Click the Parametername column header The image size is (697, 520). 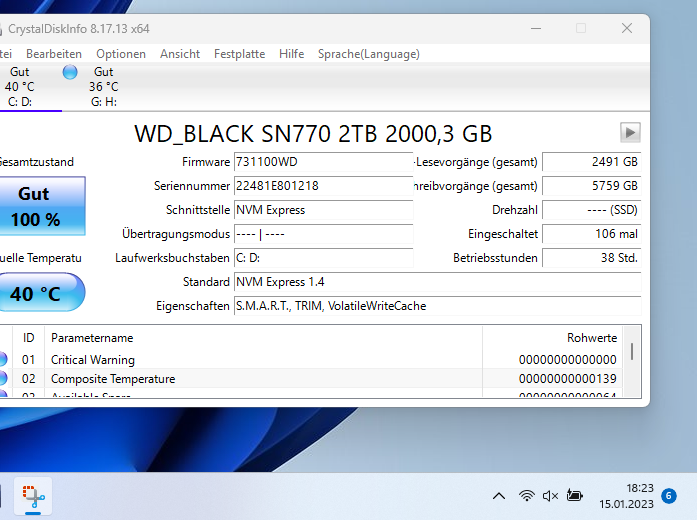tap(263, 338)
